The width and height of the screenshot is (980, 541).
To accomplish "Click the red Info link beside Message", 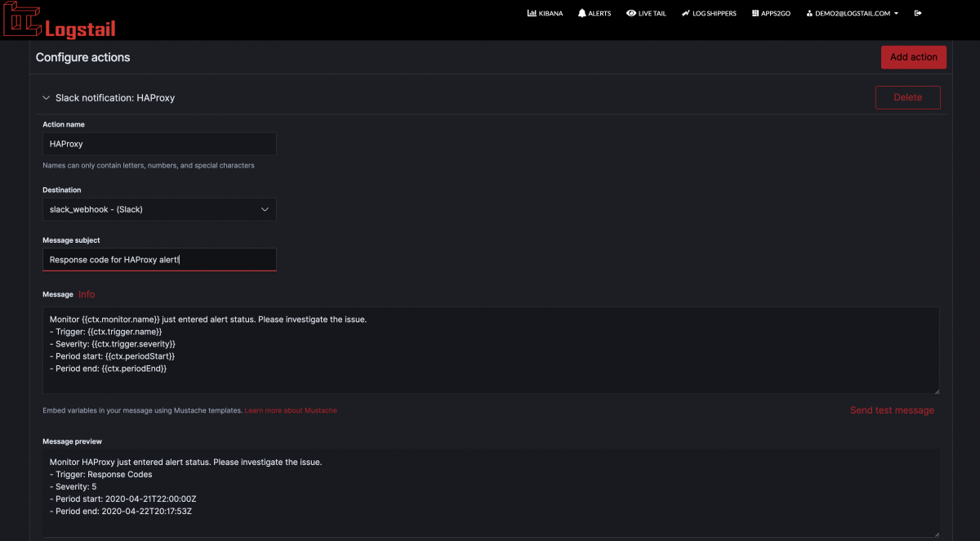I will [x=87, y=294].
